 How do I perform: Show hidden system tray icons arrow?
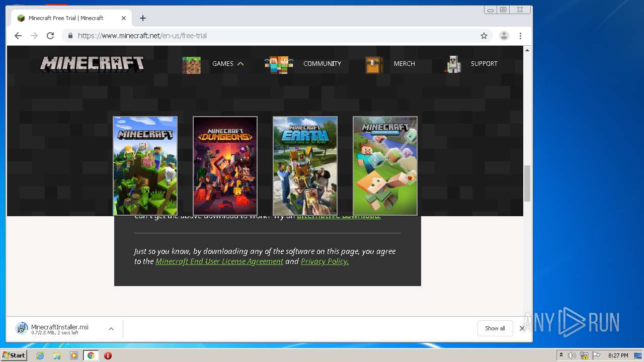[561, 355]
